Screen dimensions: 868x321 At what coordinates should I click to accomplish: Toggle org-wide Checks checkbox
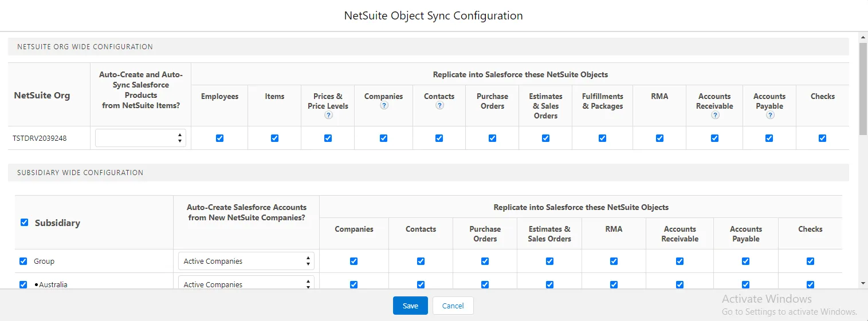tap(822, 138)
